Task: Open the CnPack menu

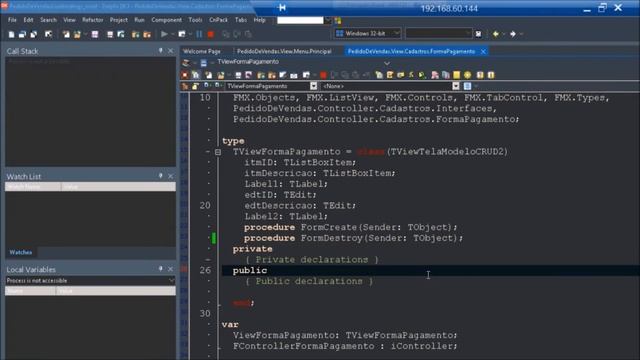Action: [x=218, y=20]
